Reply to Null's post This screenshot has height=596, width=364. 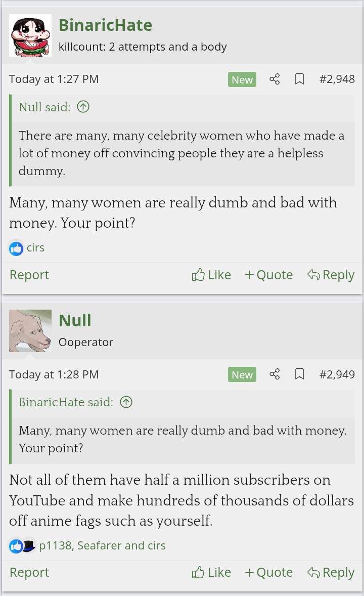[x=331, y=572]
